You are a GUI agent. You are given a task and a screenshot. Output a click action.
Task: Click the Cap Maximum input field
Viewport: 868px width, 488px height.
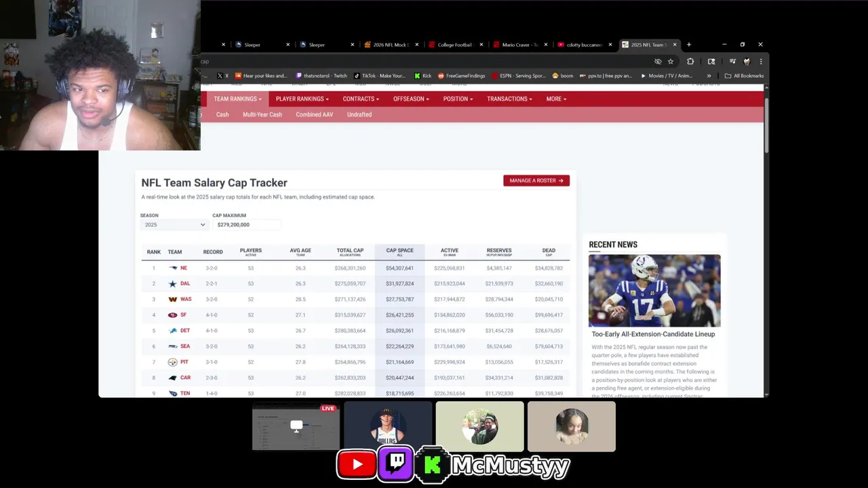coord(246,224)
